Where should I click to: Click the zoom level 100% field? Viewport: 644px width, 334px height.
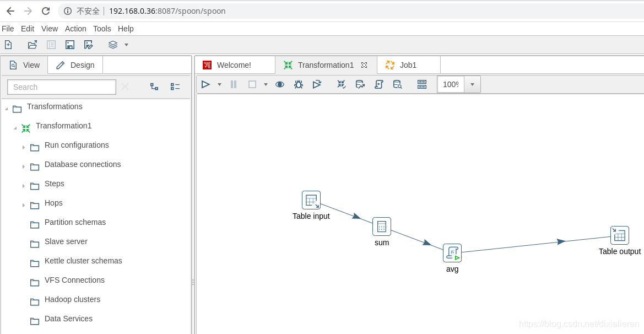(x=451, y=84)
